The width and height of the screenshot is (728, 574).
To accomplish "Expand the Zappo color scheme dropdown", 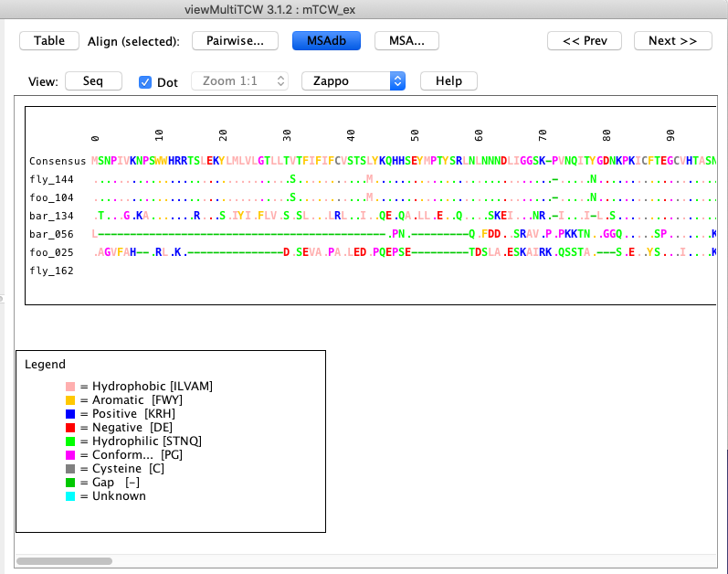I will point(353,81).
